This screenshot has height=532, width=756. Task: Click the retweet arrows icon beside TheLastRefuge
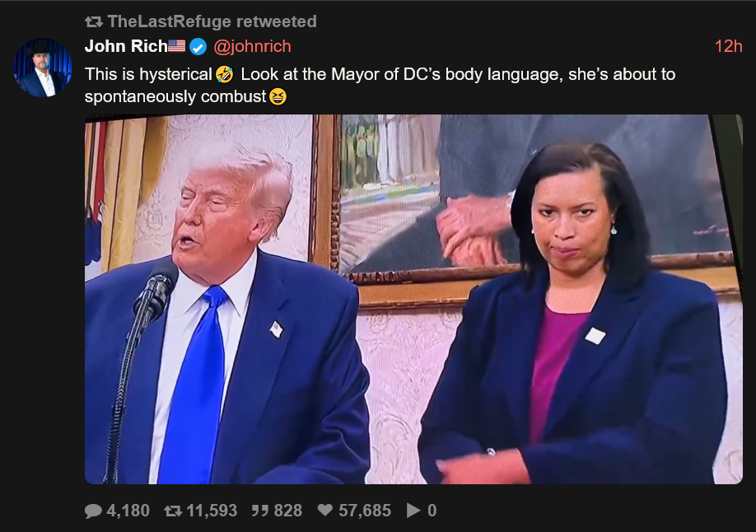(x=94, y=21)
